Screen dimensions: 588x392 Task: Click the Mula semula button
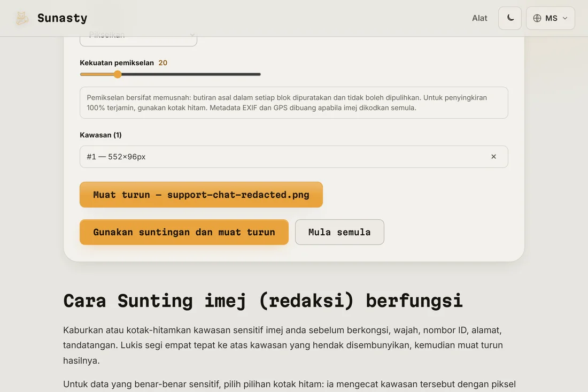[x=339, y=232]
